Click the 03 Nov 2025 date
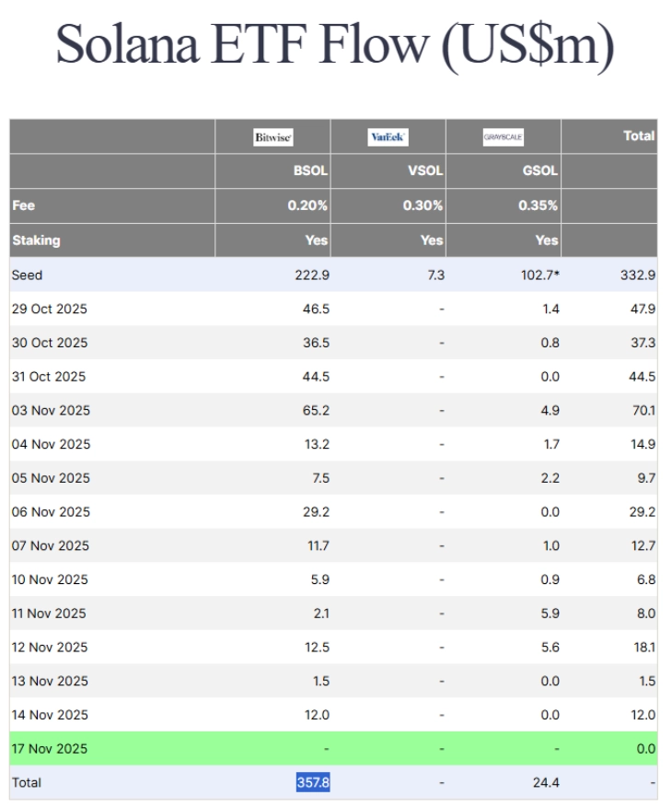The image size is (672, 807). (51, 410)
